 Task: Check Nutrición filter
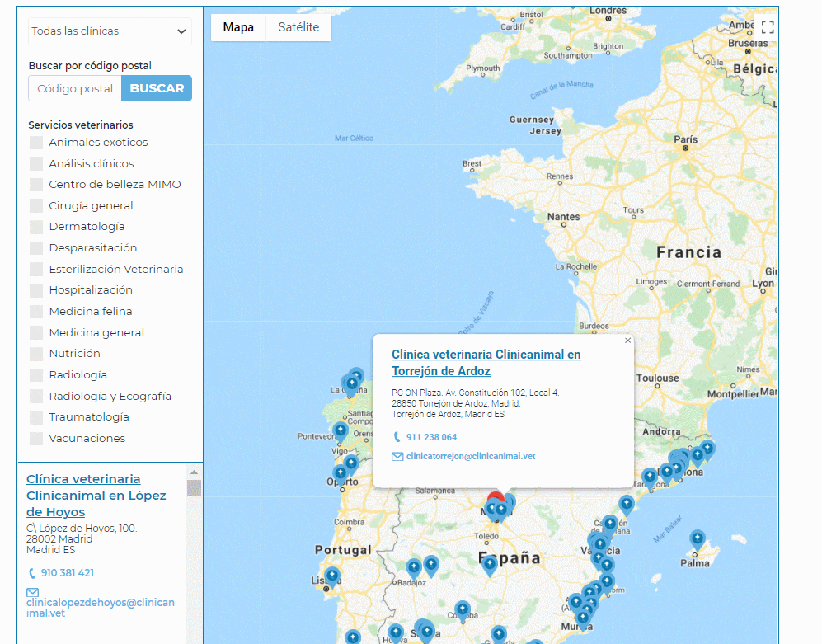pos(36,354)
